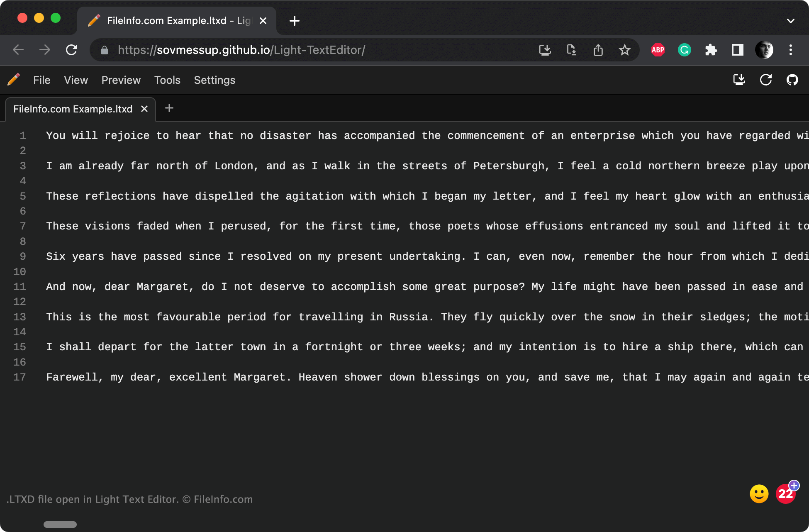This screenshot has height=532, width=809.
Task: Click text line starting 'Farewell, my dear'
Action: click(427, 377)
